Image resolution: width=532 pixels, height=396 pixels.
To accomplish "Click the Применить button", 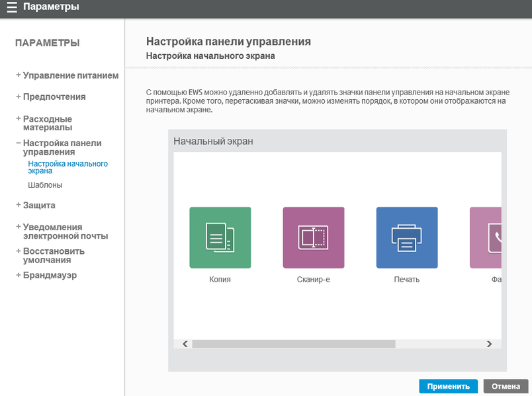I will 448,387.
